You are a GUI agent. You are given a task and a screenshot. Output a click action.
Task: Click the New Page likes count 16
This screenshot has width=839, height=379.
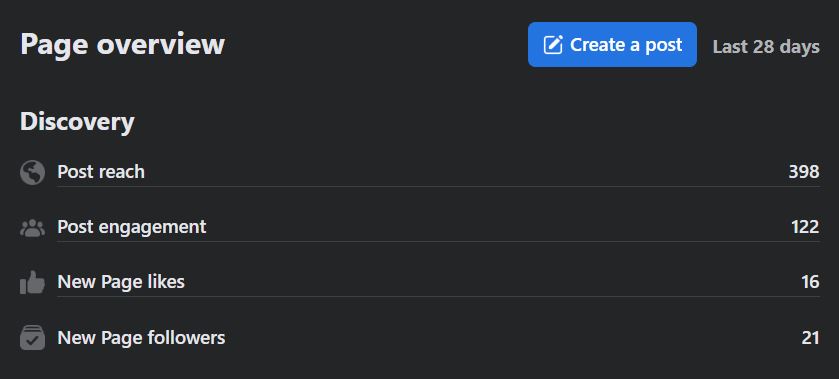[x=810, y=282]
